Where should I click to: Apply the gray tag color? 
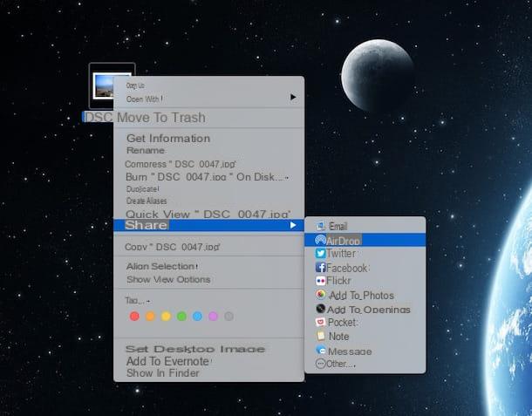pyautogui.click(x=228, y=317)
